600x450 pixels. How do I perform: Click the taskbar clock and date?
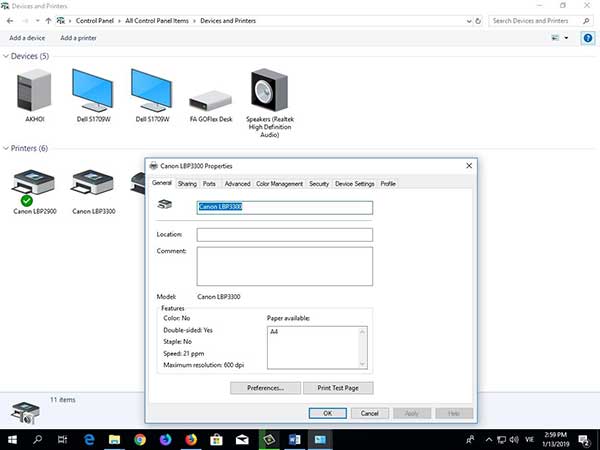coord(555,439)
